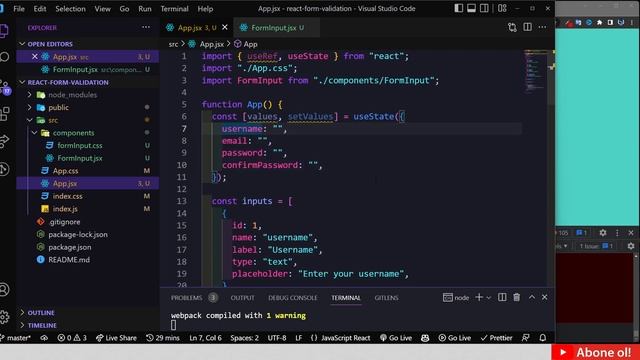Image resolution: width=640 pixels, height=360 pixels.
Task: Click the code minimap
Action: [x=535, y=71]
